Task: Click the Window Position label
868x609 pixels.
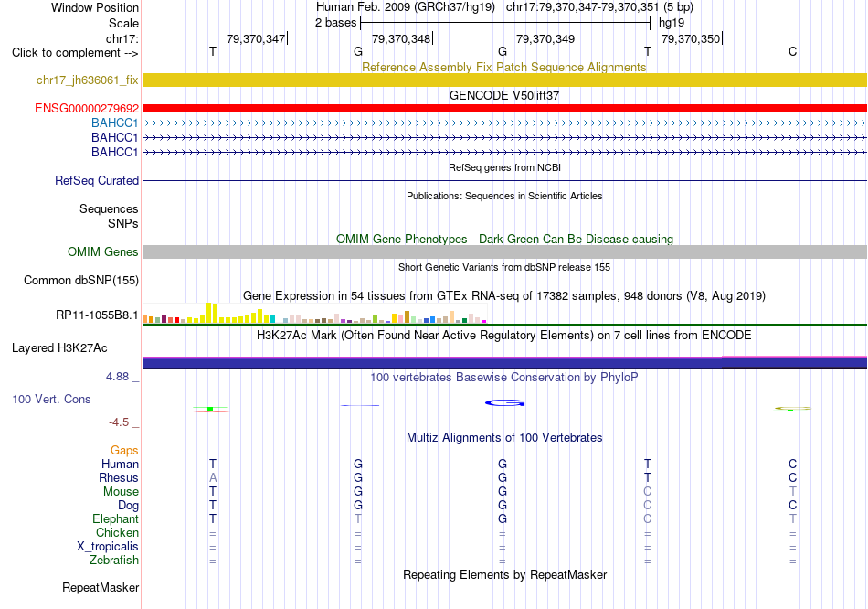Action: click(x=95, y=7)
